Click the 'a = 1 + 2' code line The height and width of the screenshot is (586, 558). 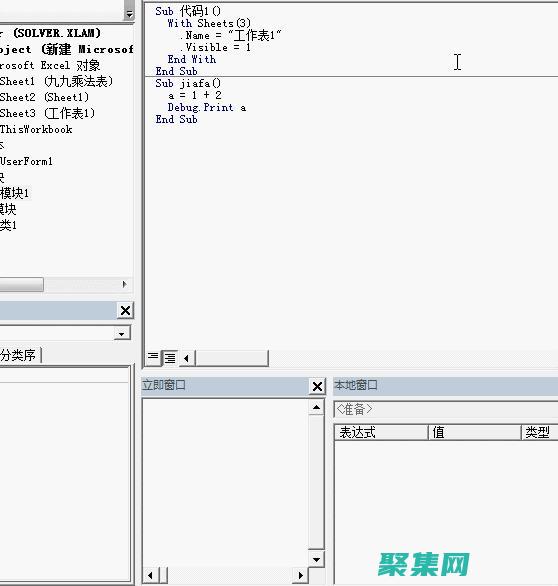point(195,95)
